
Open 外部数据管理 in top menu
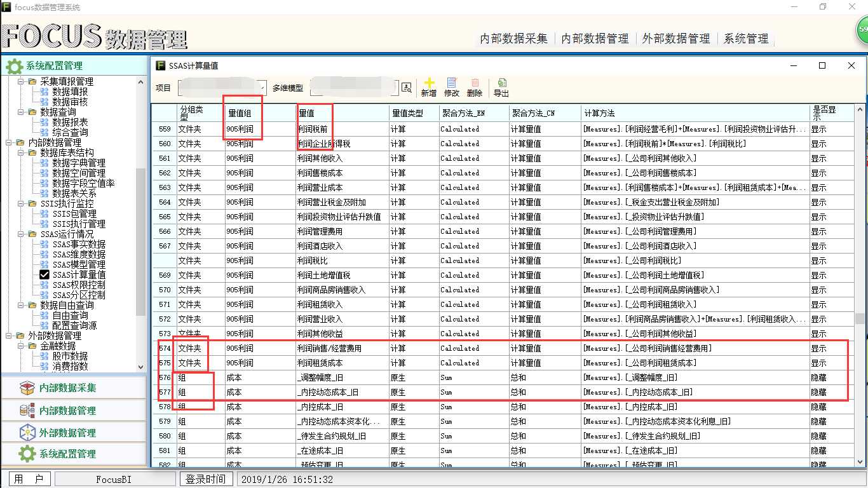[676, 39]
